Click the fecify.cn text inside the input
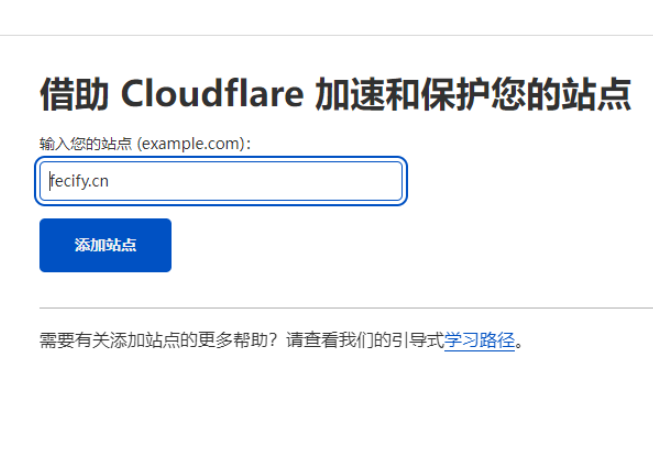The image size is (653, 453). pyautogui.click(x=80, y=182)
